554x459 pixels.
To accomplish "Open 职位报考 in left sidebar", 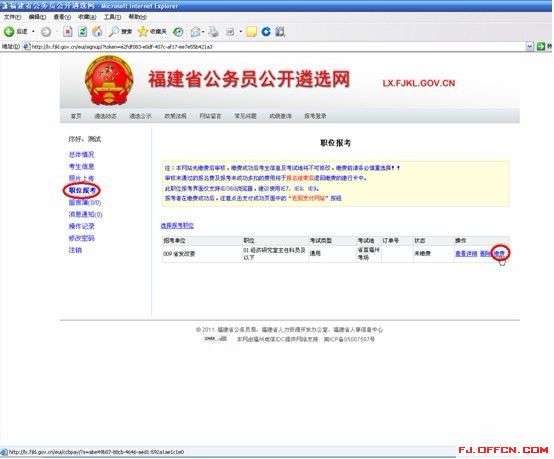I will point(82,190).
